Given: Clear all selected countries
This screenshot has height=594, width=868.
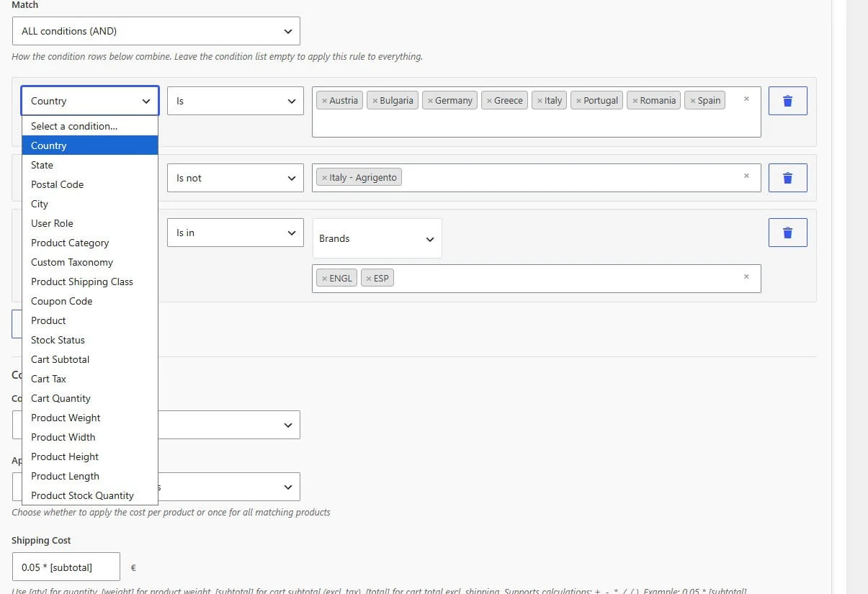Looking at the screenshot, I should [746, 99].
